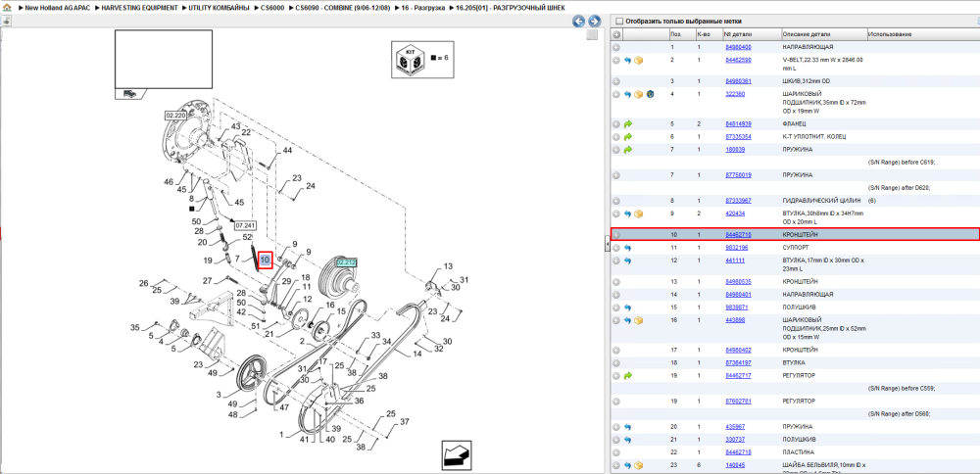Click 'Использование' column header
980x474 pixels.
coord(923,34)
